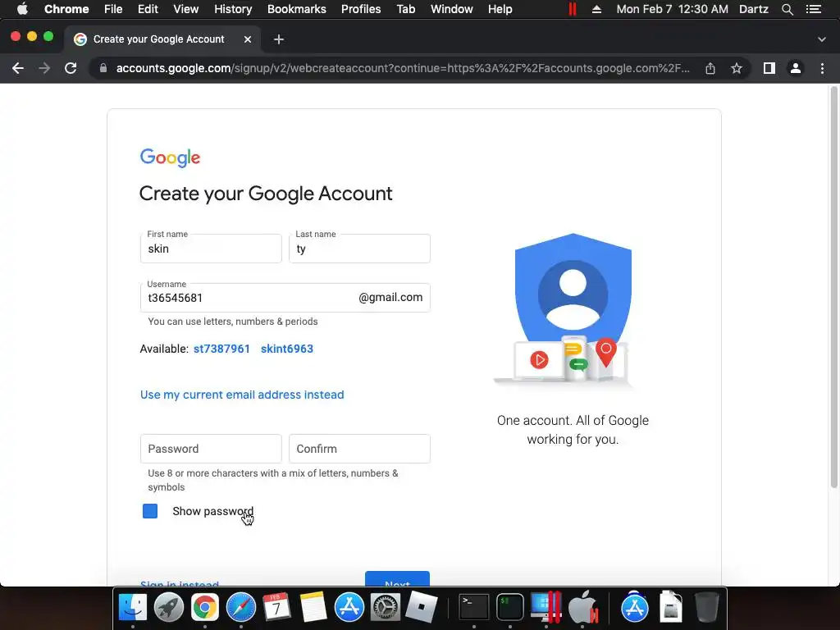Toggle the Chrome side panel
The height and width of the screenshot is (630, 840).
click(769, 68)
